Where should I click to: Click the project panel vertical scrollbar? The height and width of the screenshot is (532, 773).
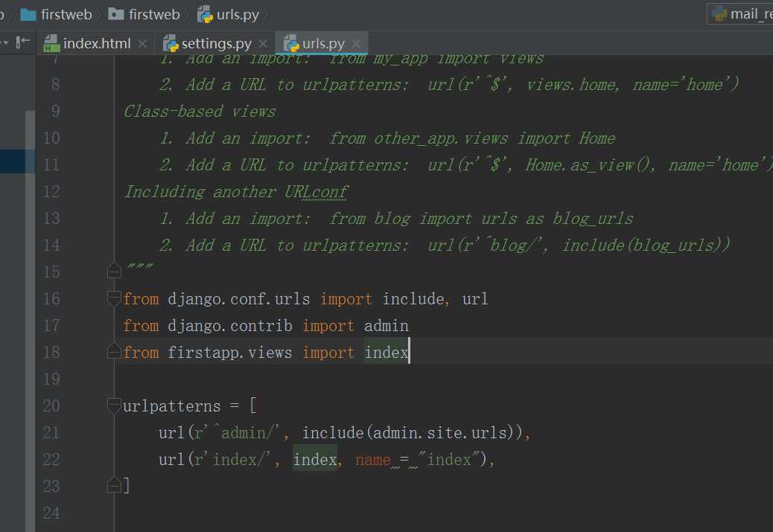tap(31, 298)
